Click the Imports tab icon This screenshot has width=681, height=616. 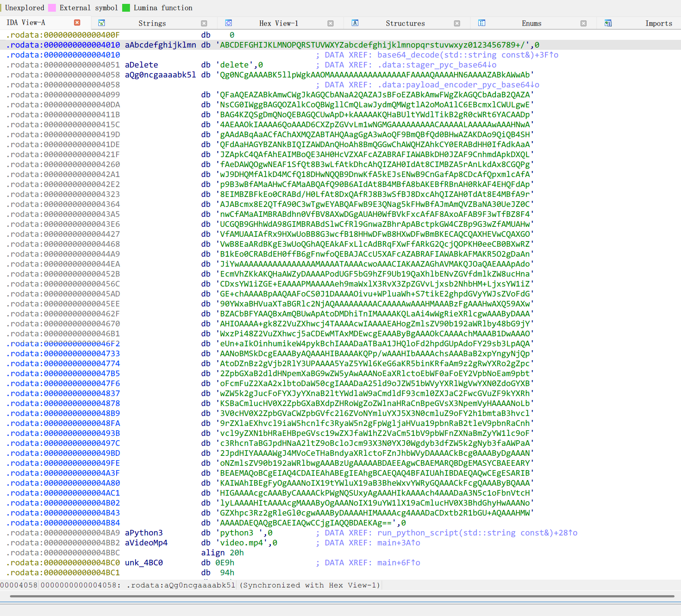[608, 23]
